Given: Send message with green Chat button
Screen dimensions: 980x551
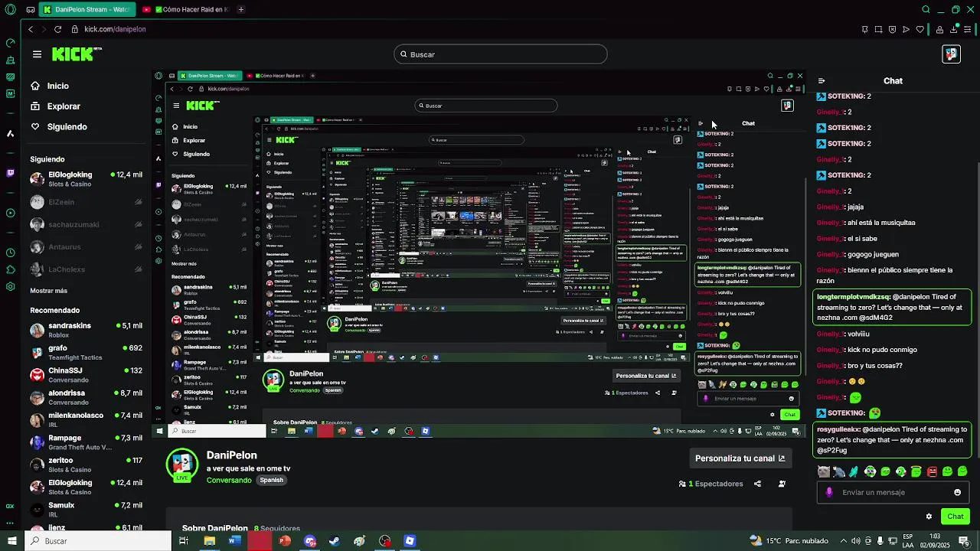Looking at the screenshot, I should pyautogui.click(x=955, y=517).
